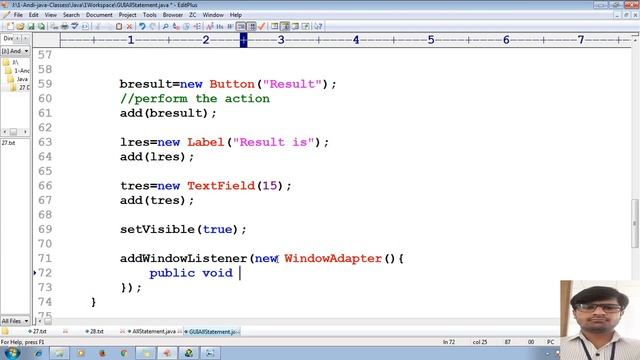Click line number 71 in the gutter

tap(45, 258)
